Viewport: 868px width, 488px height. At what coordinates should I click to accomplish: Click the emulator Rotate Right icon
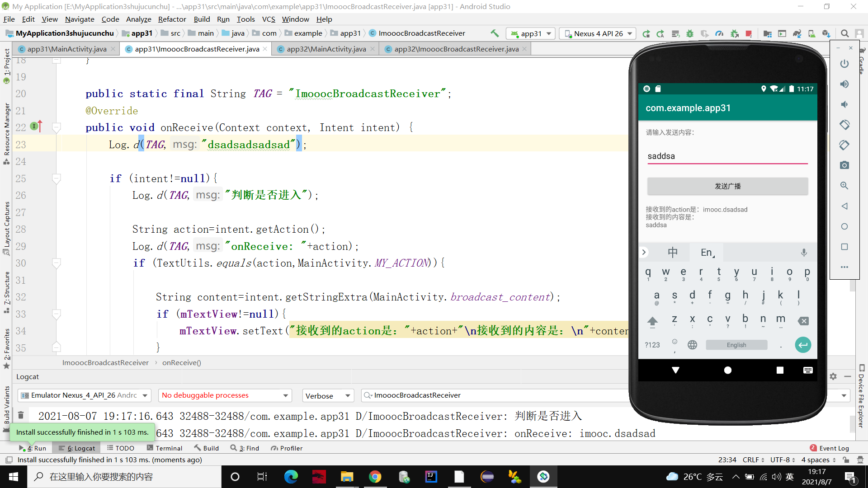(844, 145)
